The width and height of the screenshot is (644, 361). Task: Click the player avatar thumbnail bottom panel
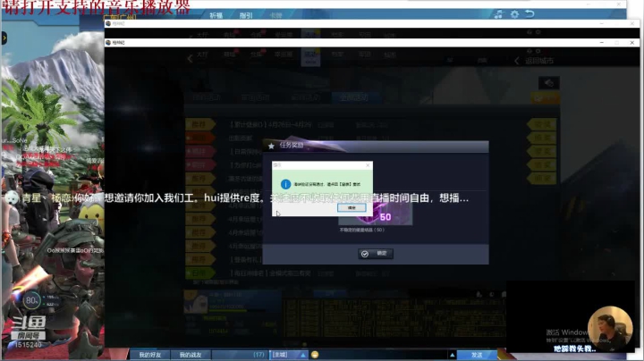click(x=196, y=301)
